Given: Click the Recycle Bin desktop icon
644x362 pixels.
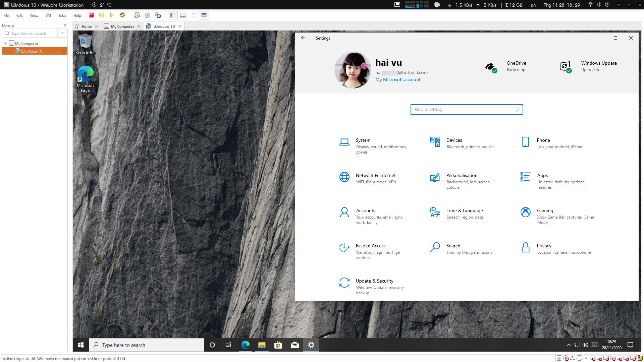Looking at the screenshot, I should click(85, 44).
